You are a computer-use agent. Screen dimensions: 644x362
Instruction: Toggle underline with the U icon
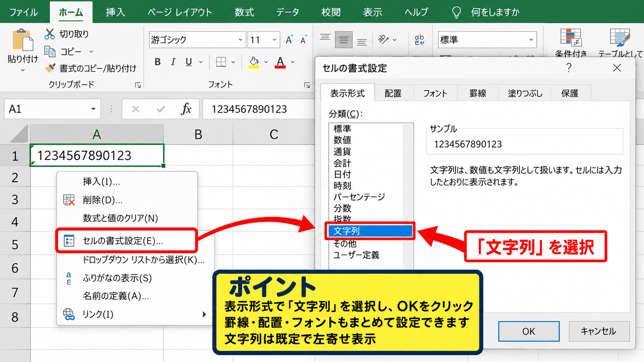pos(189,62)
